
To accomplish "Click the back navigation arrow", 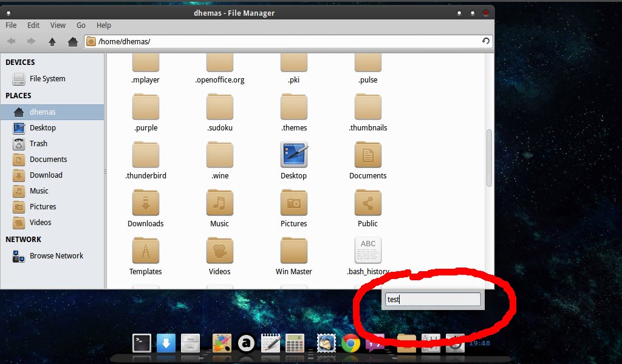I will coord(11,41).
